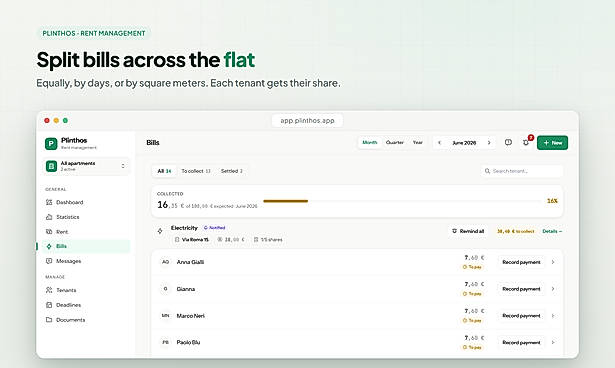Image resolution: width=615 pixels, height=368 pixels.
Task: Click the Notified status badge
Action: pyautogui.click(x=215, y=228)
